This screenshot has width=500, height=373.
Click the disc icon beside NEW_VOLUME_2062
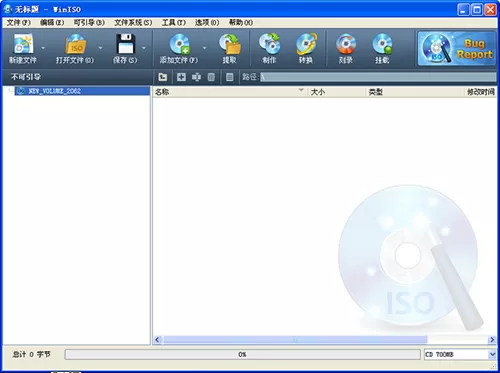click(x=21, y=91)
